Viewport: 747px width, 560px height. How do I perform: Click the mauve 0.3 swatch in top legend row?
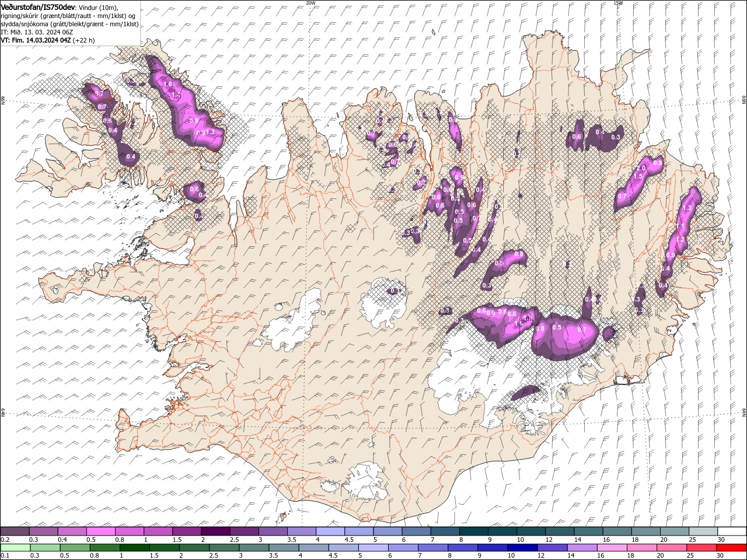[x=44, y=531]
